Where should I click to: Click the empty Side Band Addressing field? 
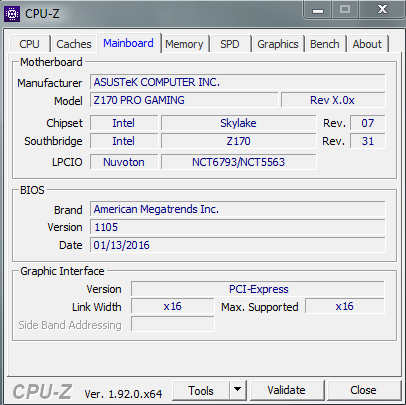(x=173, y=324)
